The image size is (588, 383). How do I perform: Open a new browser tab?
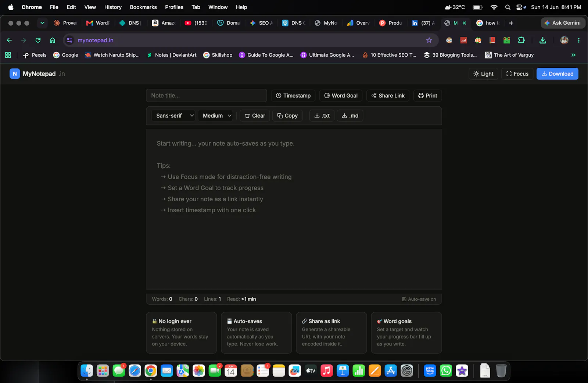(x=511, y=23)
